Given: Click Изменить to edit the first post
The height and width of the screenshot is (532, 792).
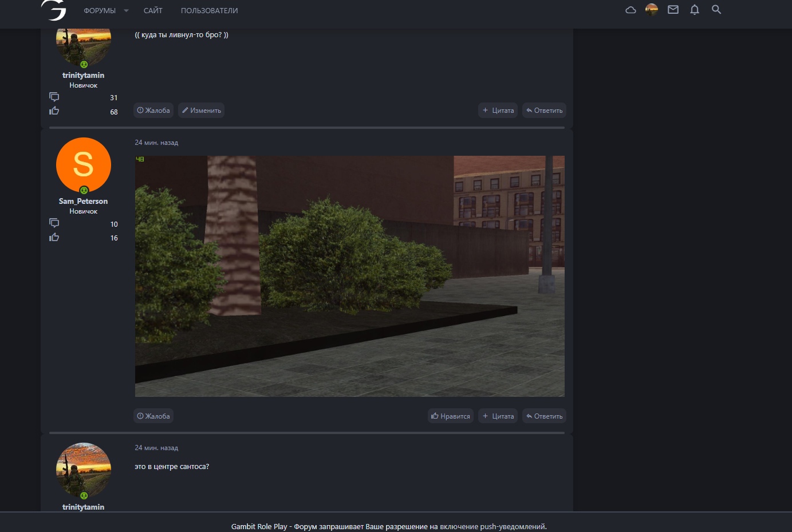Looking at the screenshot, I should 201,111.
